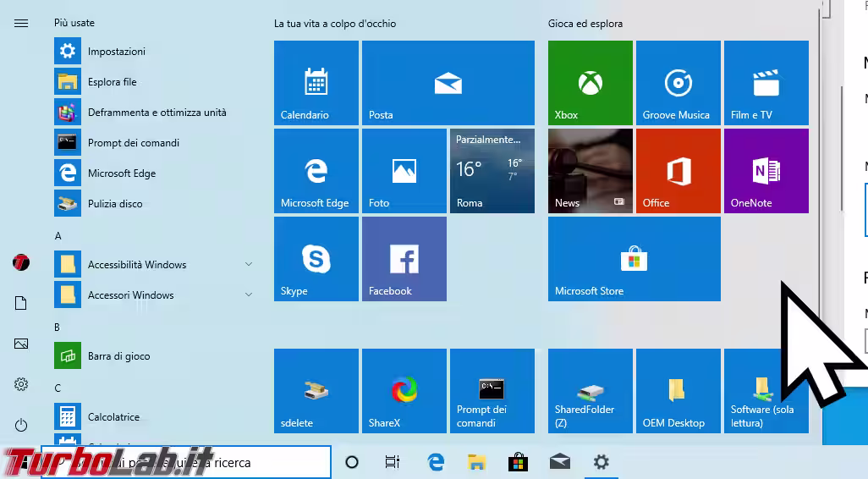This screenshot has height=479, width=868.
Task: Open the Facebook tile
Action: coord(404,259)
